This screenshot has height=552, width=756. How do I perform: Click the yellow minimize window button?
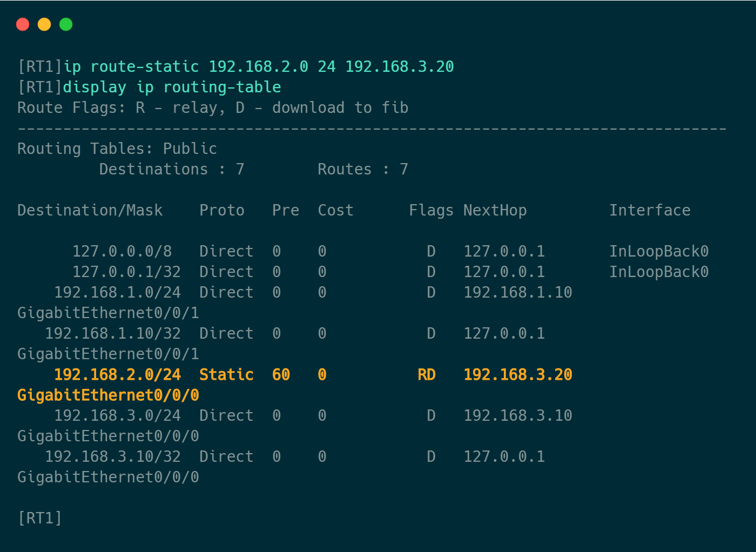pyautogui.click(x=44, y=24)
